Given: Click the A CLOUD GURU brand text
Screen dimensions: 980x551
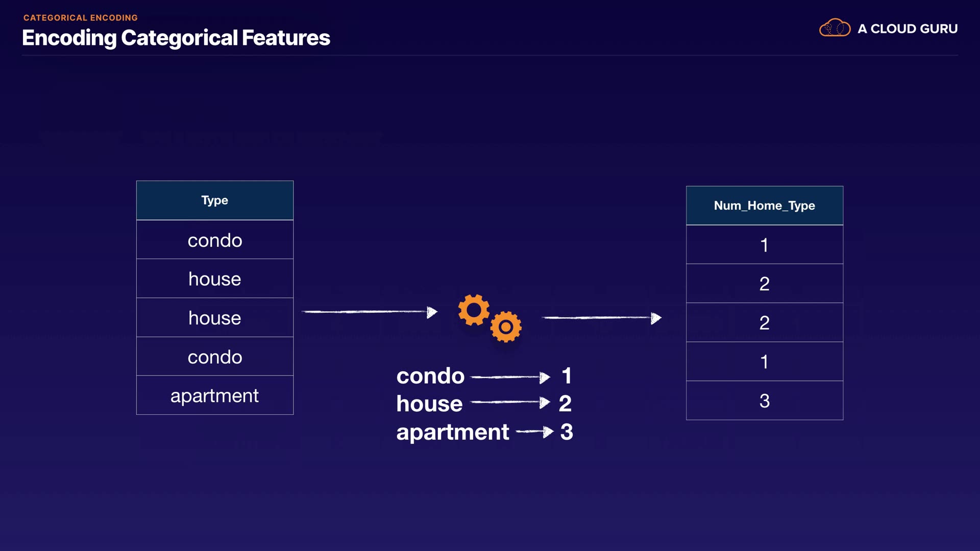Looking at the screenshot, I should pos(907,29).
